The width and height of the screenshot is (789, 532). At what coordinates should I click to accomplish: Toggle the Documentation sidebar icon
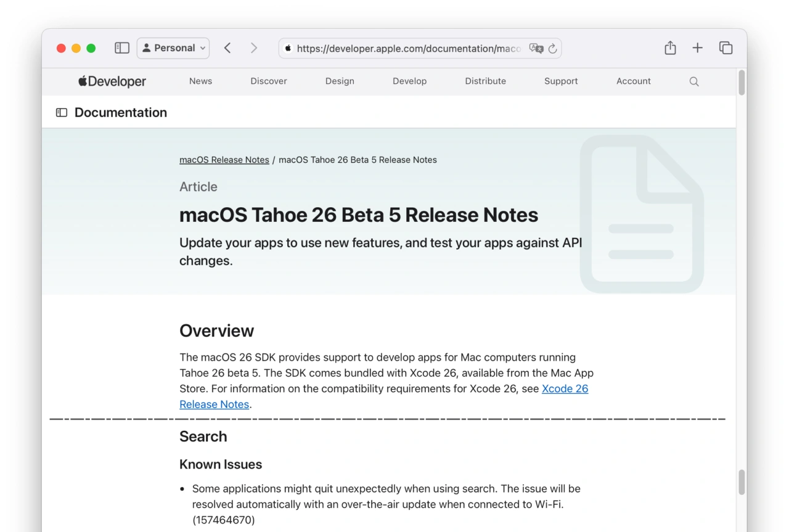click(60, 112)
